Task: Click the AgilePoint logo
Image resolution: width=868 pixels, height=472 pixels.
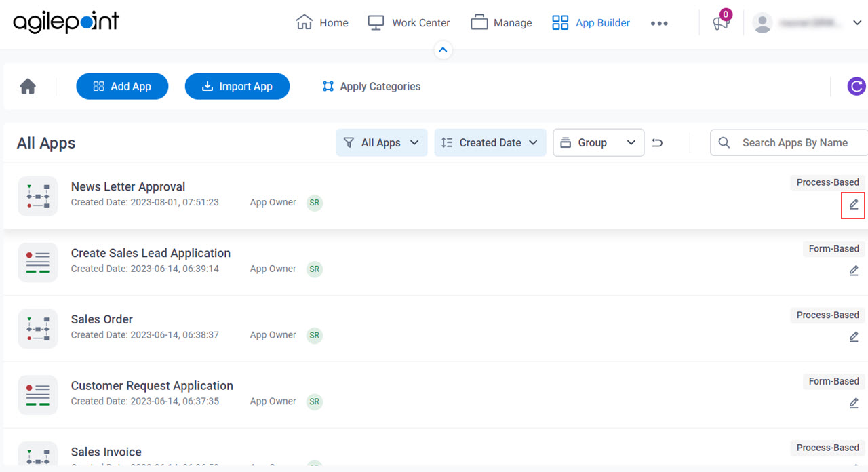Action: pyautogui.click(x=66, y=22)
